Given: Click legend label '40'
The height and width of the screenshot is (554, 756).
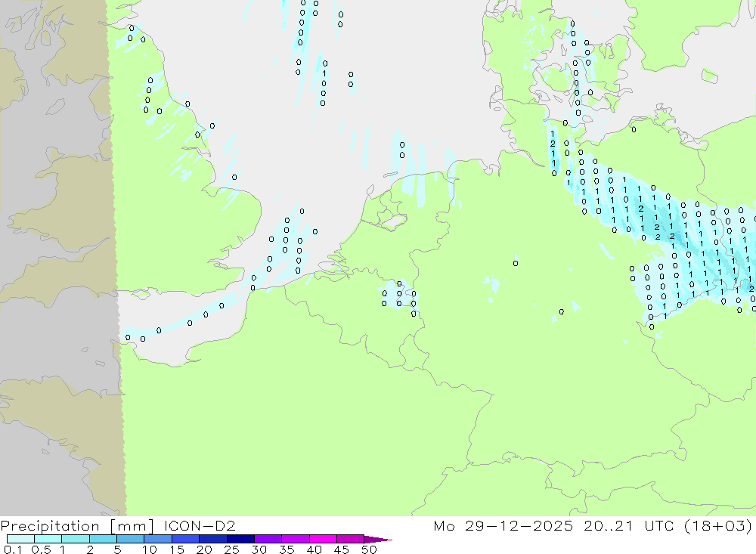Looking at the screenshot, I should point(314,549).
